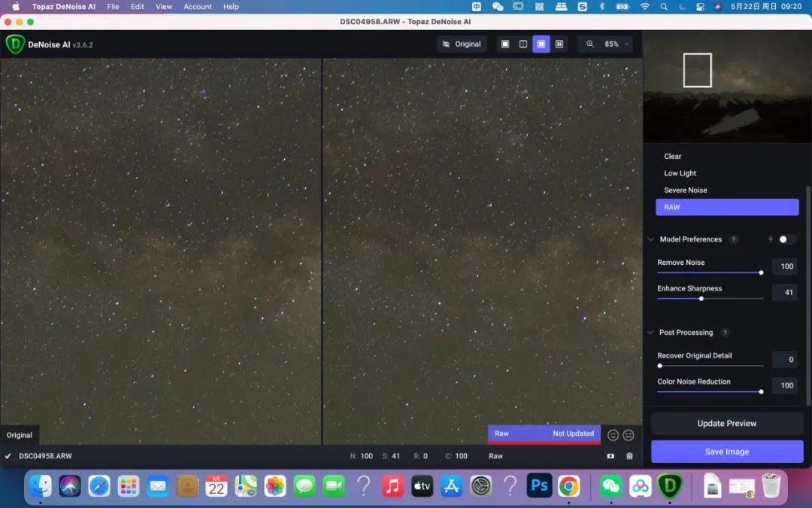812x508 pixels.
Task: Switch to split view mode
Action: point(523,44)
